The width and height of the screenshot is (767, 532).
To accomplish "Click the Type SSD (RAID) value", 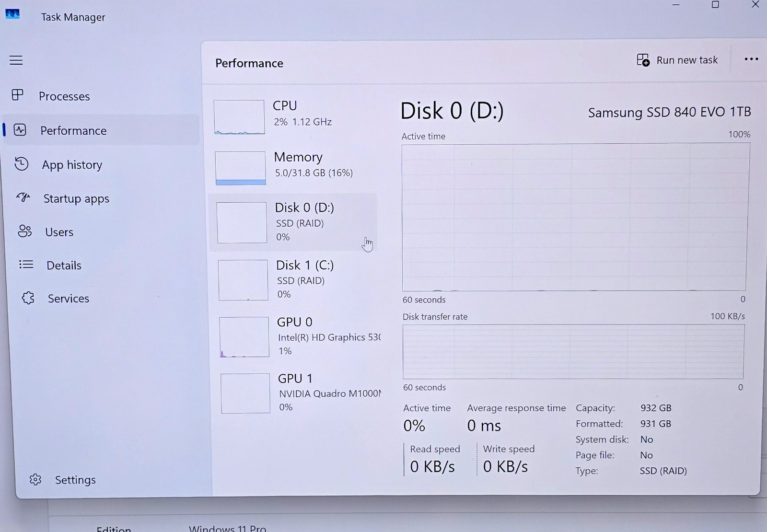I will click(663, 471).
